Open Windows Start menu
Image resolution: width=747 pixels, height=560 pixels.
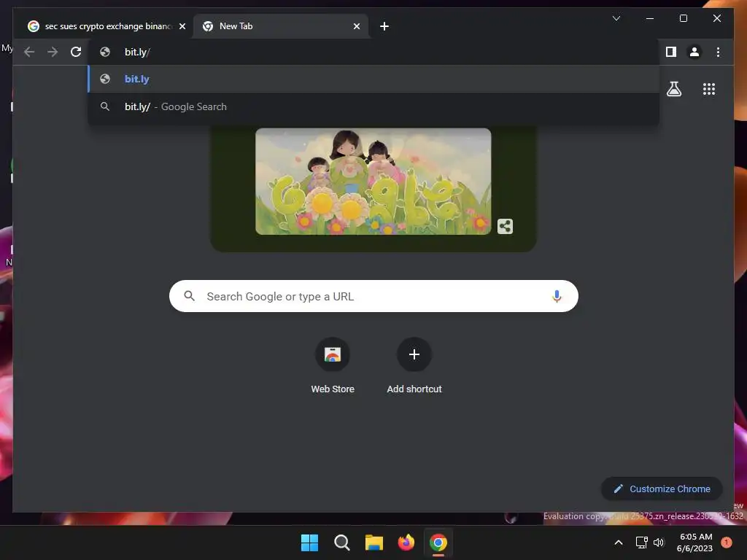pos(309,542)
